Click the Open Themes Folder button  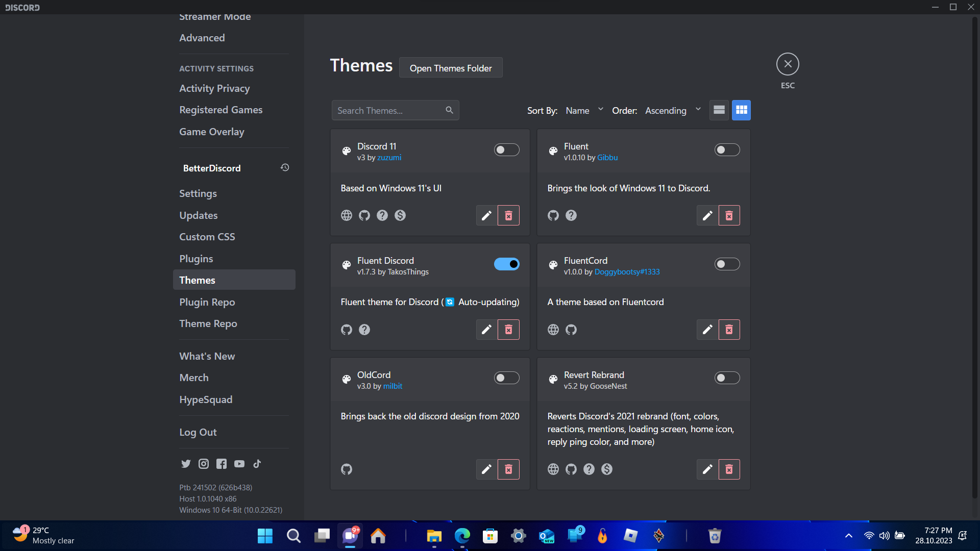[x=451, y=67]
